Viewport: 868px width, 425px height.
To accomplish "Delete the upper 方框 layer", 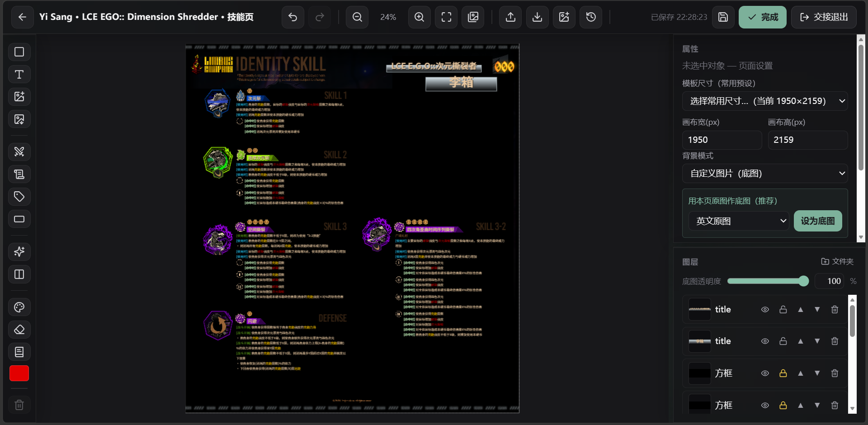I will click(x=835, y=373).
